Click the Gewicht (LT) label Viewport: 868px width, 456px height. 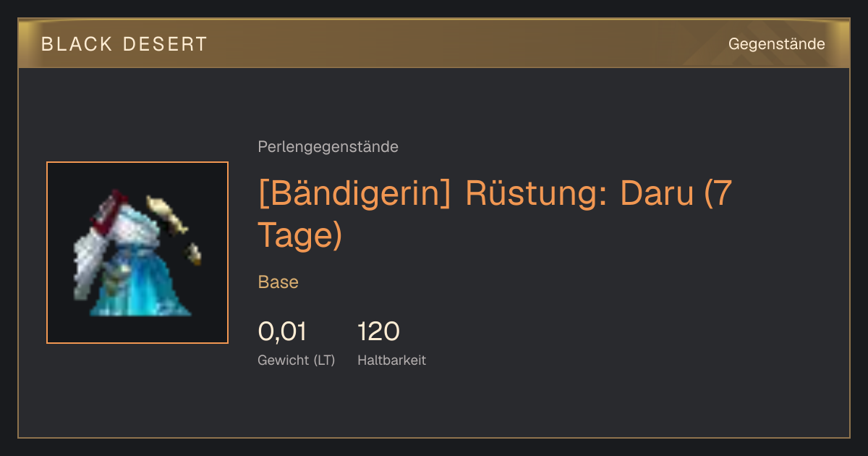[297, 360]
